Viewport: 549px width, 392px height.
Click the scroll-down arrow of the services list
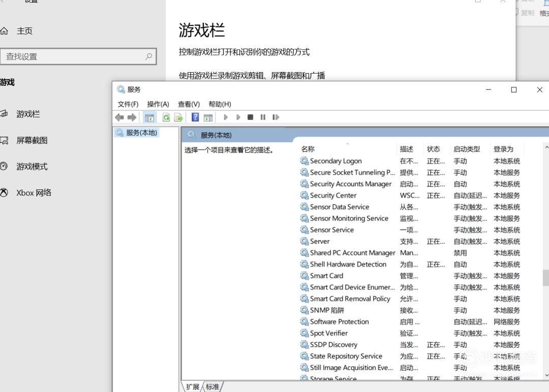pos(546,375)
